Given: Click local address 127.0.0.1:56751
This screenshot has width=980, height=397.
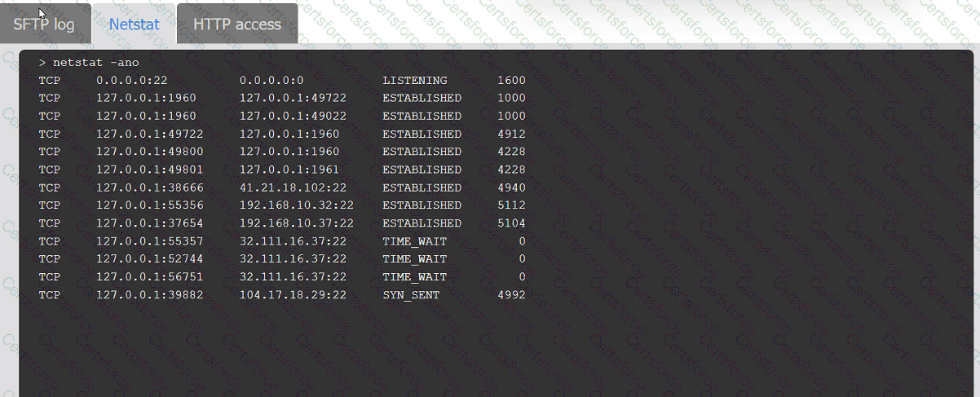Looking at the screenshot, I should pos(150,277).
